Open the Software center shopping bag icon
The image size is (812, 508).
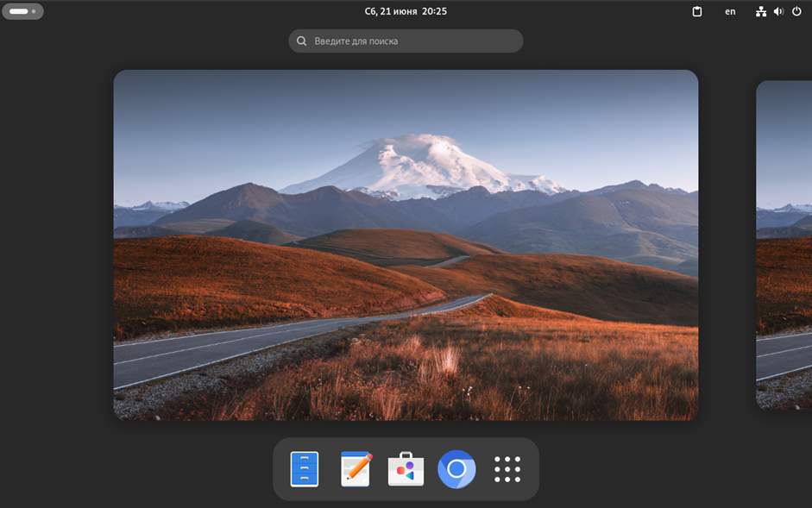tap(406, 469)
